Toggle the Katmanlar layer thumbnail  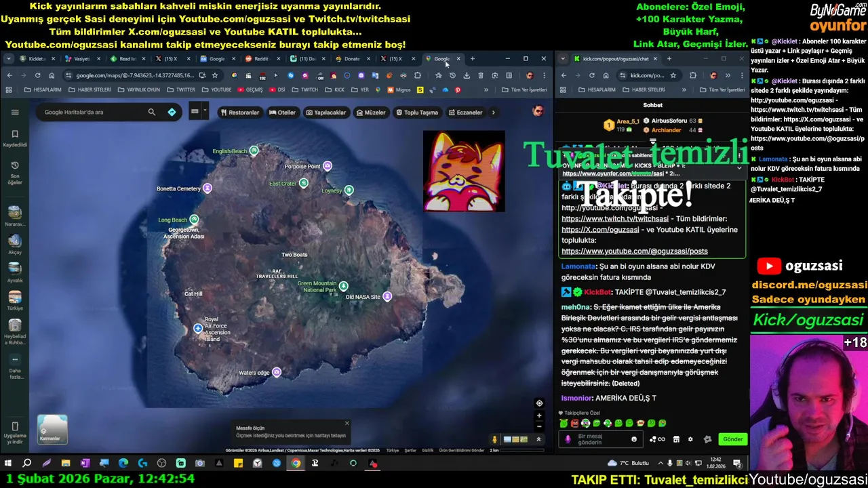52,429
